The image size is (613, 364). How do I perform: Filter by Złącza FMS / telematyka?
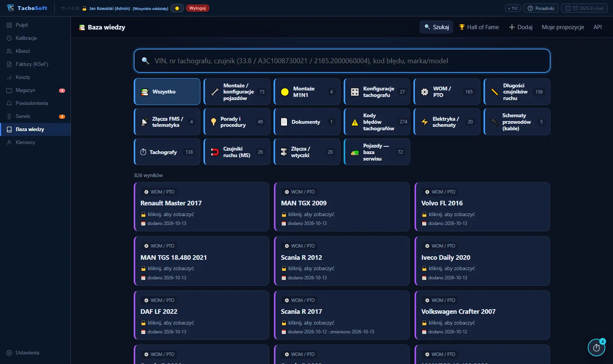[x=167, y=122]
